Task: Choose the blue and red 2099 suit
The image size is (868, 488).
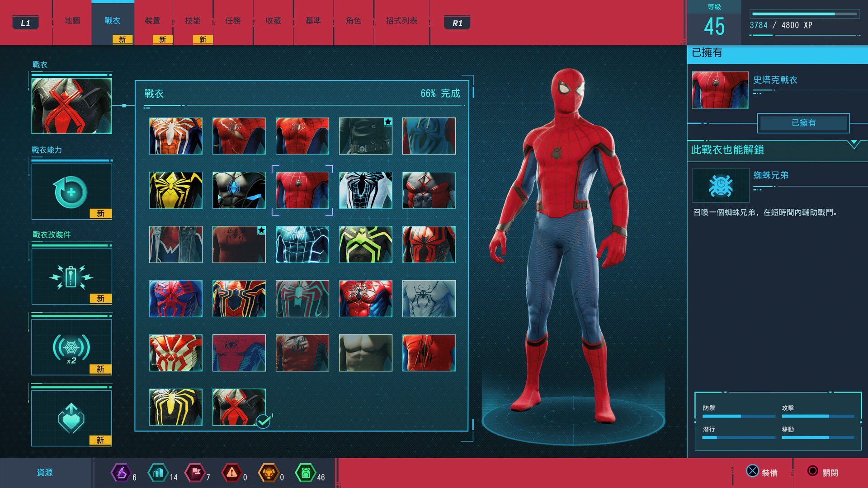Action: tap(176, 299)
